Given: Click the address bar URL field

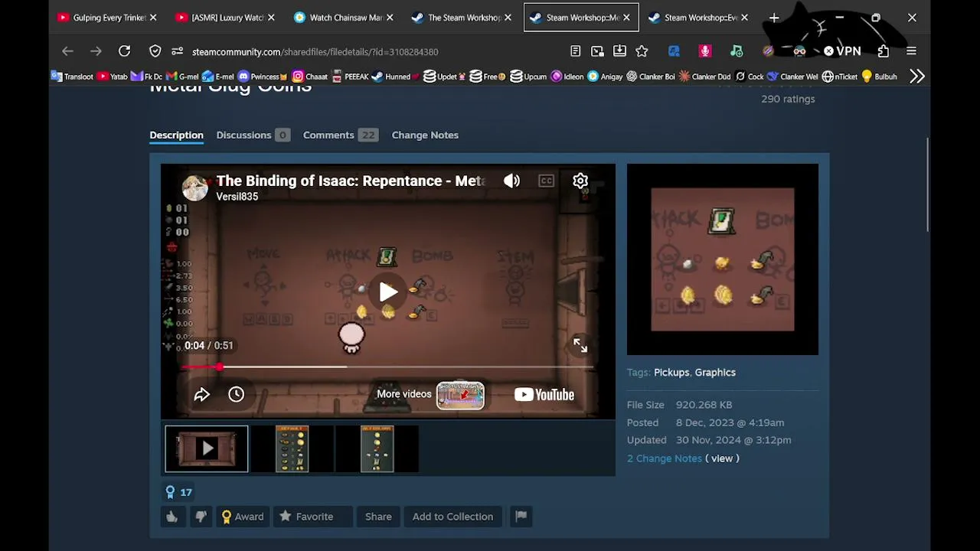Looking at the screenshot, I should tap(315, 52).
